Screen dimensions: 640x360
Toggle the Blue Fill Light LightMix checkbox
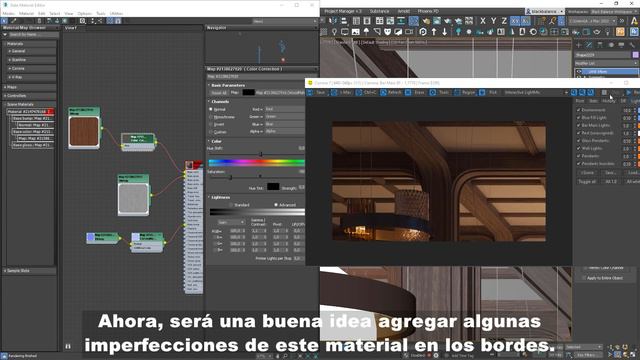click(578, 118)
